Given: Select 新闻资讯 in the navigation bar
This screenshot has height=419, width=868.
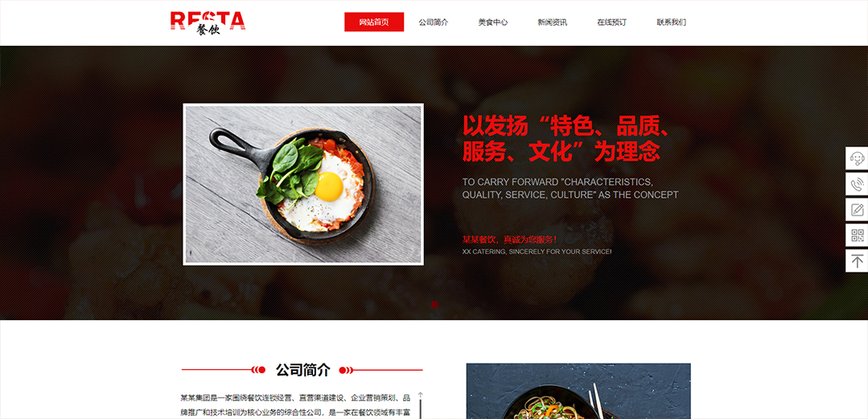Looking at the screenshot, I should click(553, 23).
